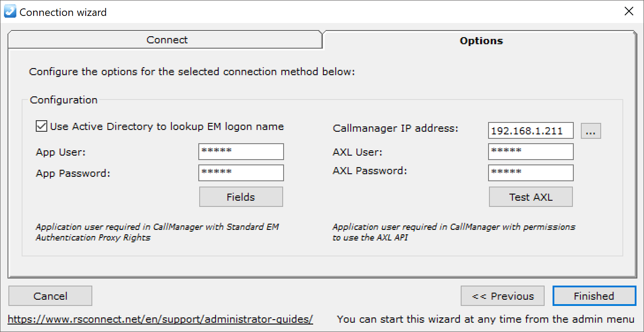Select the Options tab
The width and height of the screenshot is (644, 332).
[481, 41]
